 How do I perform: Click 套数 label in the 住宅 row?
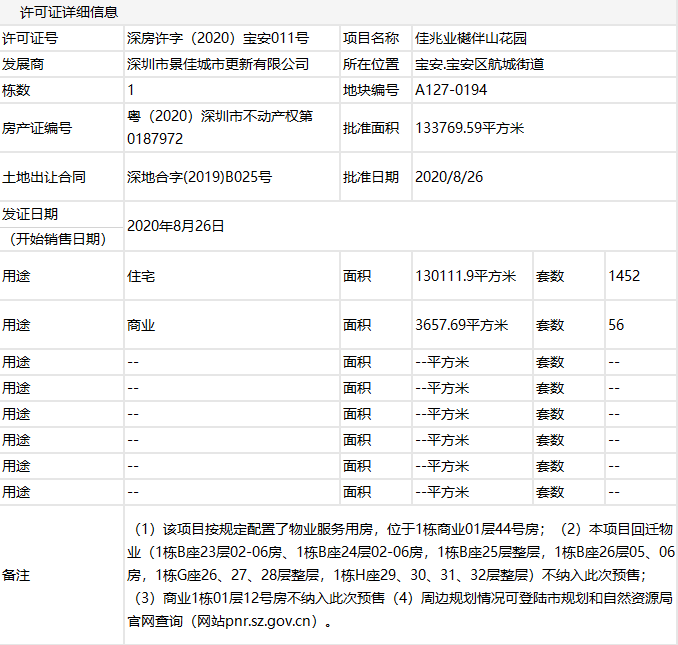coord(550,276)
